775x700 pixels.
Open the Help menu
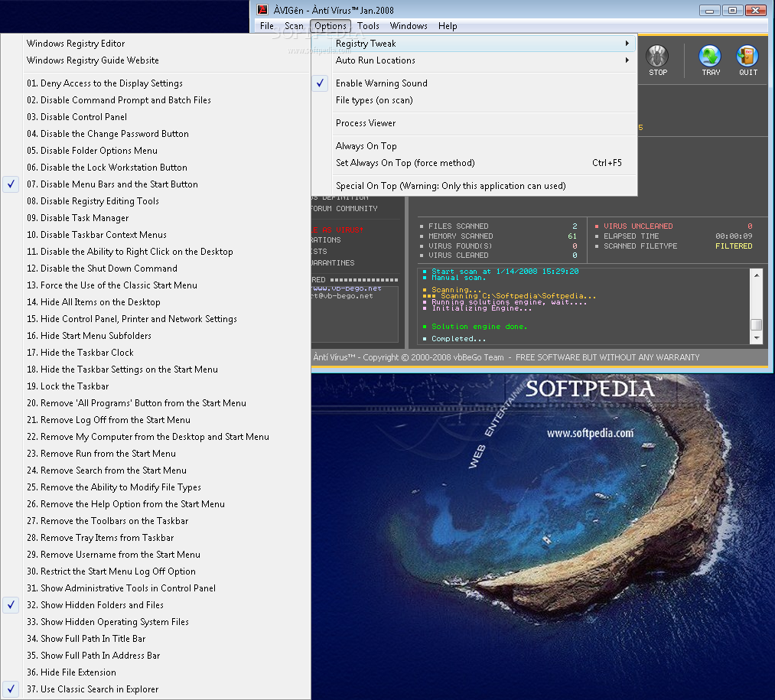coord(448,26)
